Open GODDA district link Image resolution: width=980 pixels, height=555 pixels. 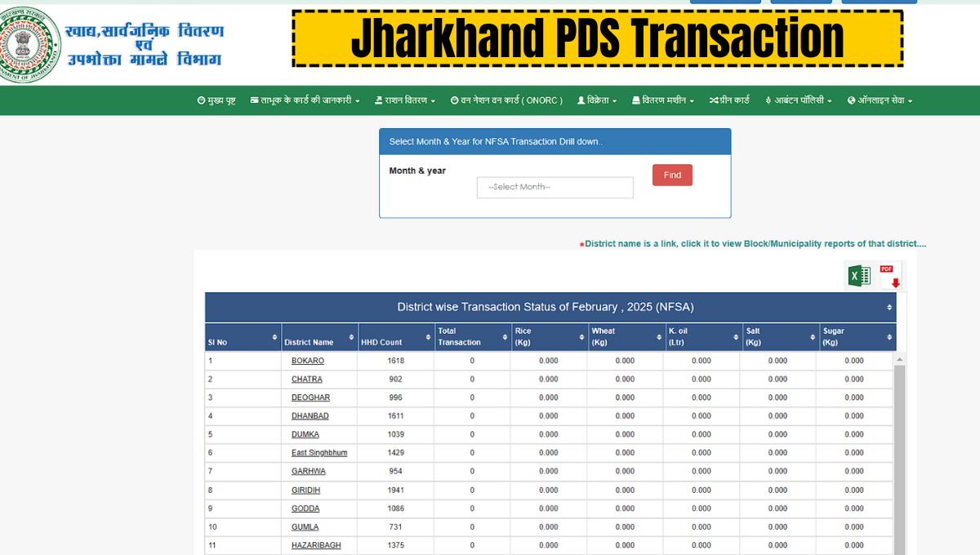[305, 508]
